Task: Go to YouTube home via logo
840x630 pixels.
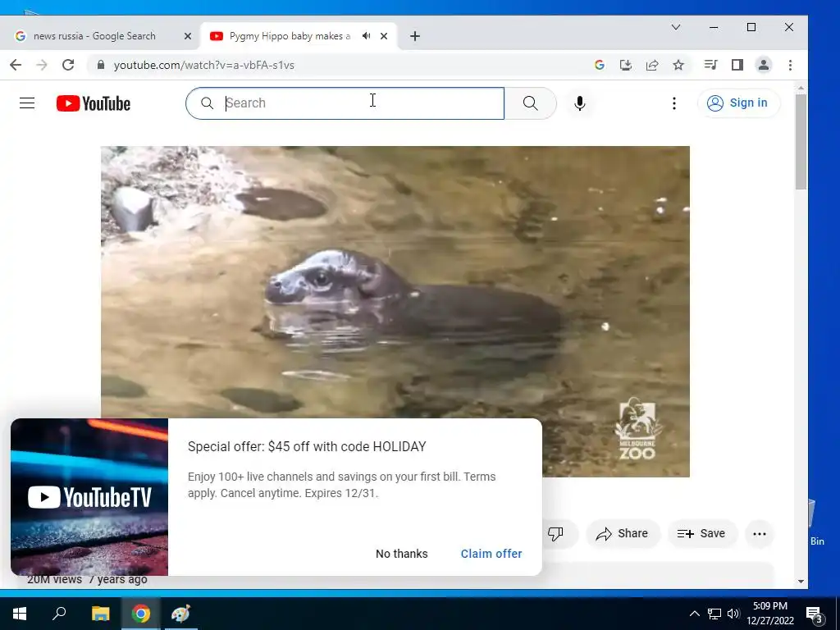Action: coord(94,103)
